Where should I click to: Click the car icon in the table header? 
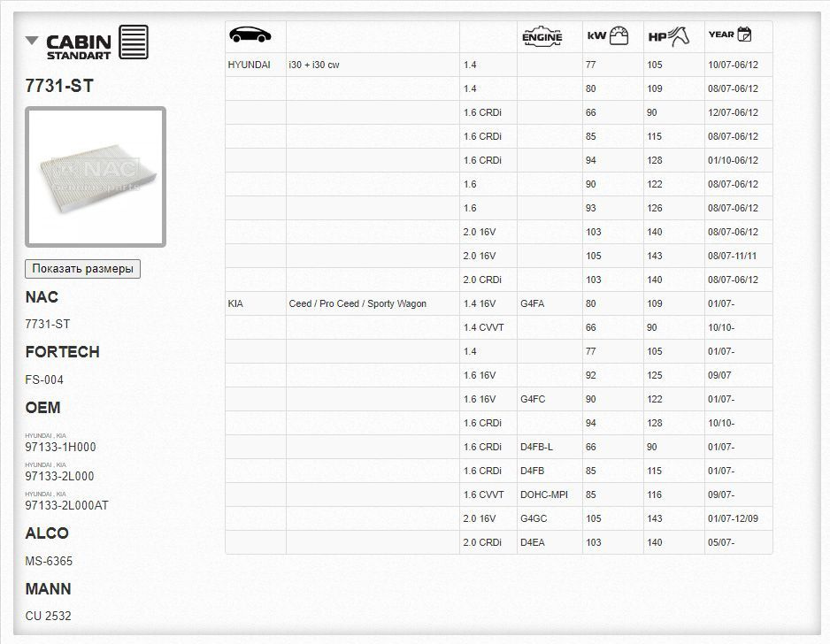pyautogui.click(x=250, y=34)
